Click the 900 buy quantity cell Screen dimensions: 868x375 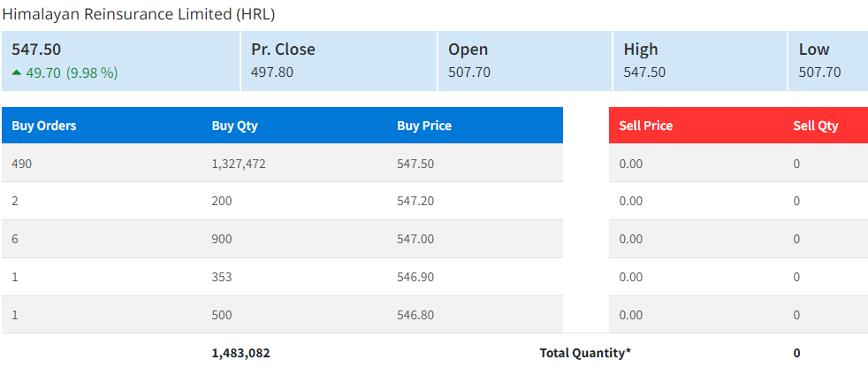pos(222,239)
